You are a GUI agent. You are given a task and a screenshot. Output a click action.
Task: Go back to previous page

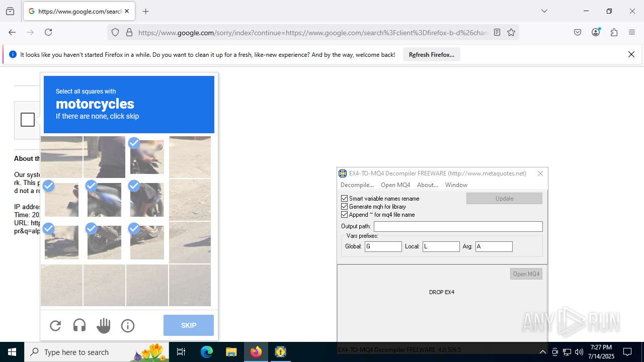point(12,32)
